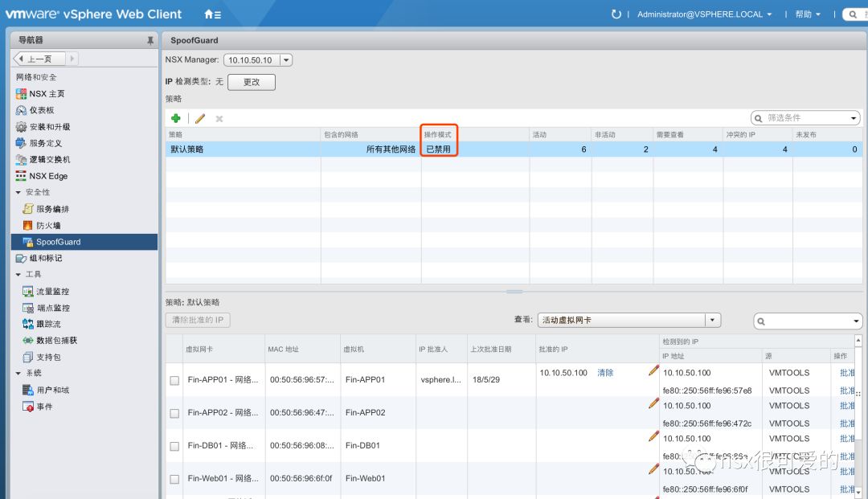
Task: Click 清除 link for 10.10.50.100
Action: [605, 373]
